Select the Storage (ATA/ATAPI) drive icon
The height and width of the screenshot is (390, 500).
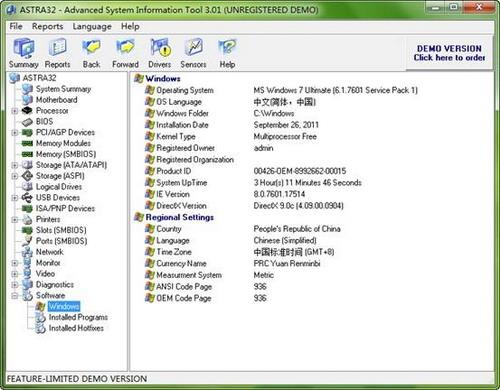[x=27, y=165]
